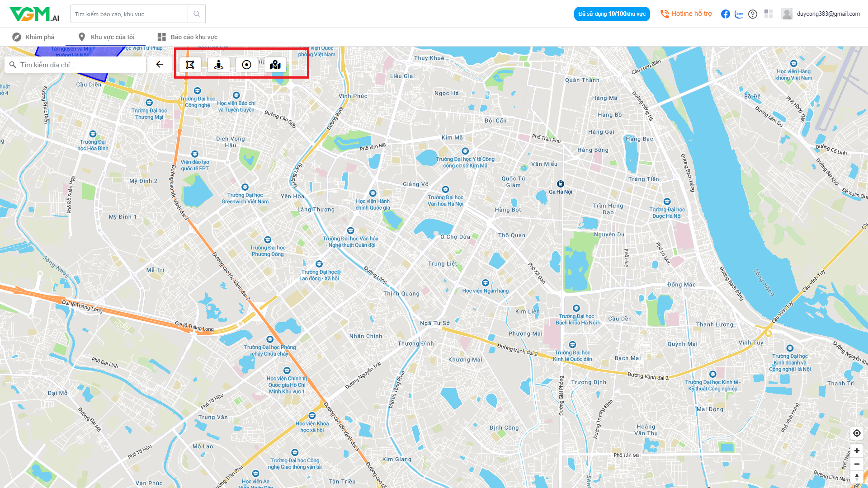This screenshot has width=868, height=488.
Task: Open the Zalo chat icon
Action: point(739,14)
